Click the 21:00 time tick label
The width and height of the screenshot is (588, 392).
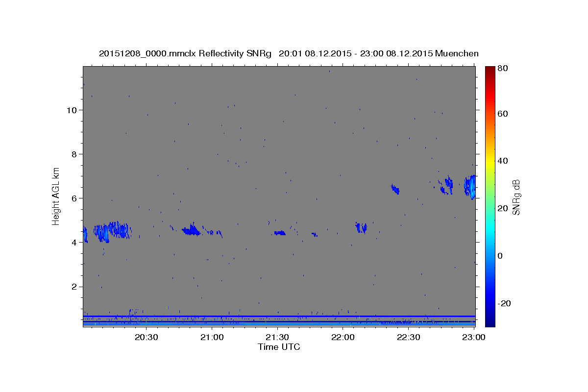212,337
